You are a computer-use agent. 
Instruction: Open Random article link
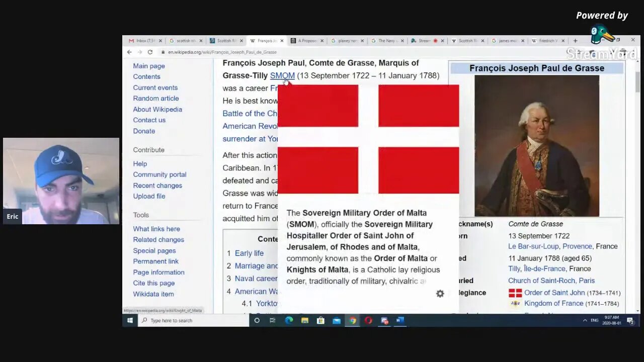(x=155, y=98)
